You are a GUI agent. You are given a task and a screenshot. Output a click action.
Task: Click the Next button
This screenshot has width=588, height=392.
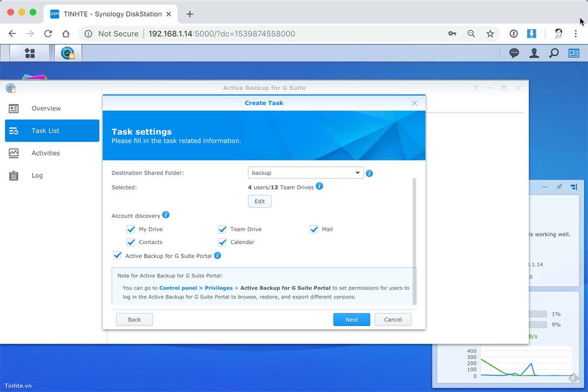(x=351, y=320)
